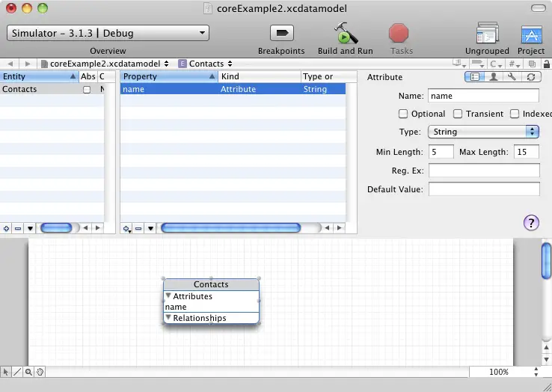552x392 pixels.
Task: Switch to the user info inspector tab
Action: pos(493,77)
